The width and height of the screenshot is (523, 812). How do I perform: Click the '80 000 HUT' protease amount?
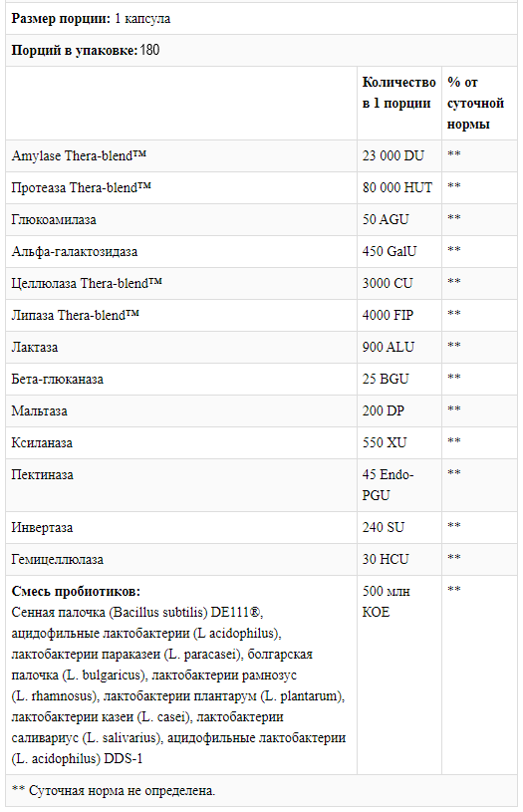pyautogui.click(x=397, y=187)
